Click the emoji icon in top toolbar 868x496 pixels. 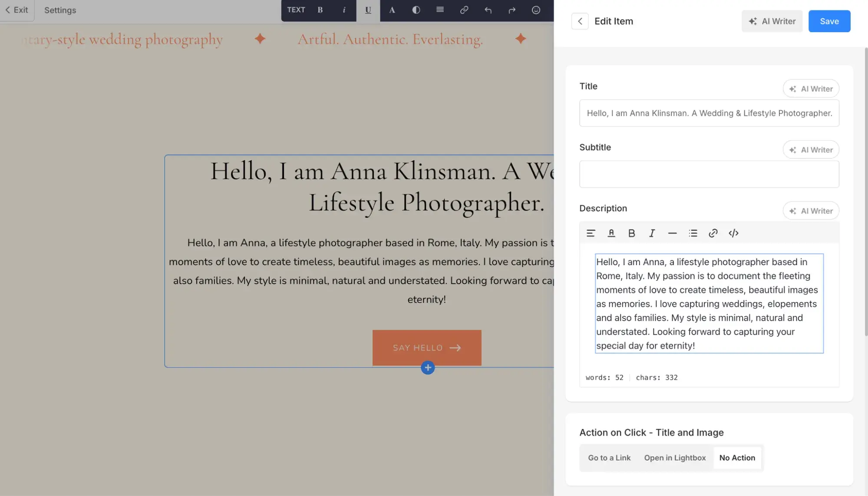point(536,10)
